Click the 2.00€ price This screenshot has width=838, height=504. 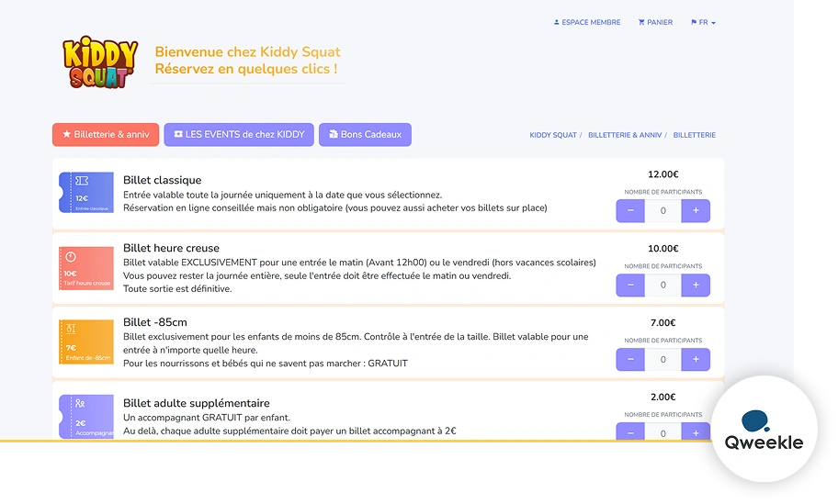click(663, 397)
